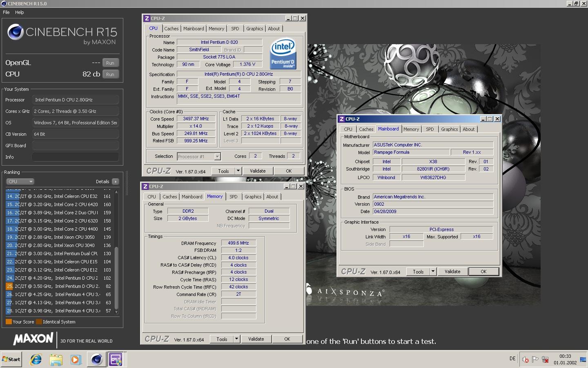This screenshot has height=368, width=588.
Task: Open the CPU ranking dropdown
Action: click(x=20, y=182)
